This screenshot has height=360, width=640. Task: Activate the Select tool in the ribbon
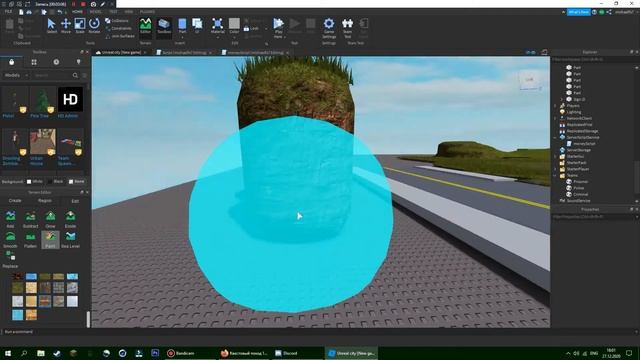[51, 25]
